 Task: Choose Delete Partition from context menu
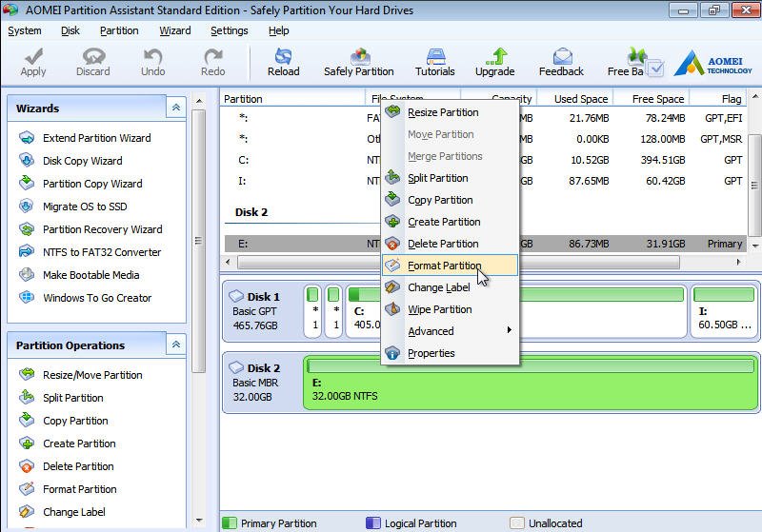click(450, 244)
